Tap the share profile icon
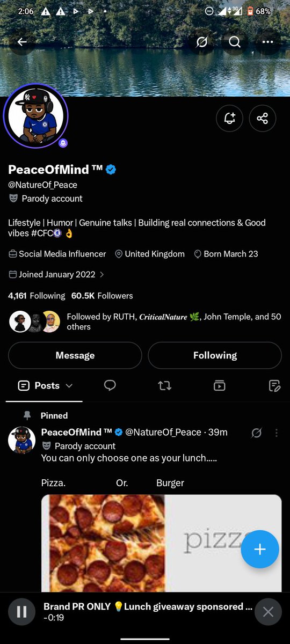The width and height of the screenshot is (290, 644). pos(262,118)
